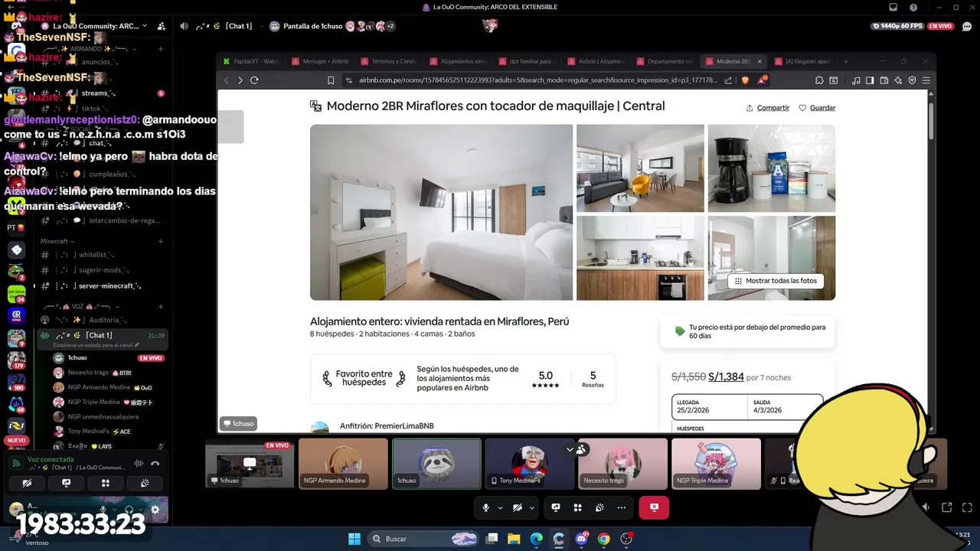Image resolution: width=980 pixels, height=551 pixels.
Task: Collapse the participants strip chevron
Action: tap(570, 449)
